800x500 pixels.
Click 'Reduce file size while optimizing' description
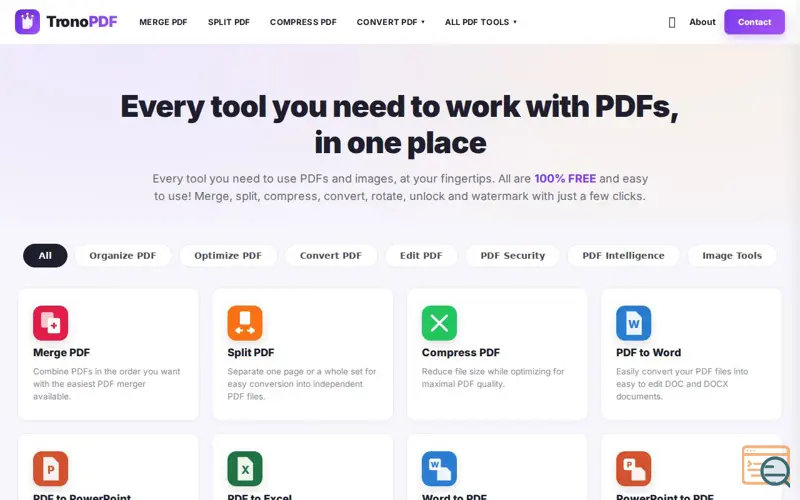coord(493,378)
